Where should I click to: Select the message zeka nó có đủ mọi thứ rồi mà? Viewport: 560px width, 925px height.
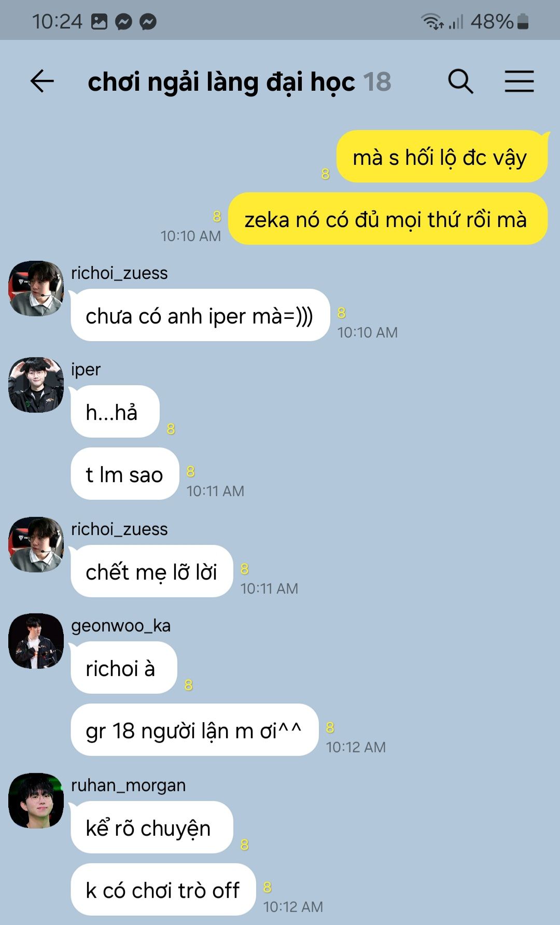[388, 219]
